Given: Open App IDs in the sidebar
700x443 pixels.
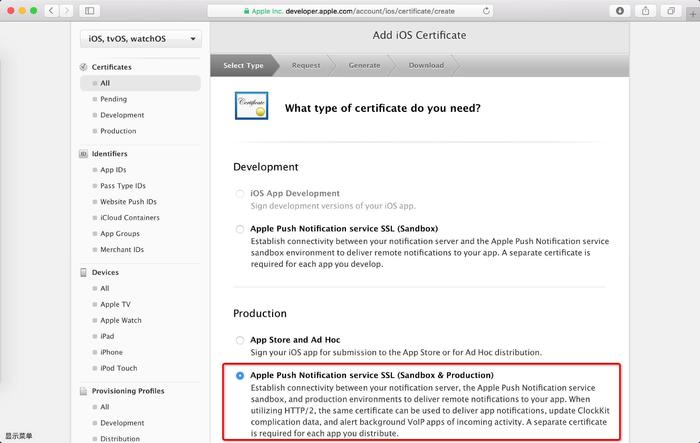Looking at the screenshot, I should click(x=112, y=170).
